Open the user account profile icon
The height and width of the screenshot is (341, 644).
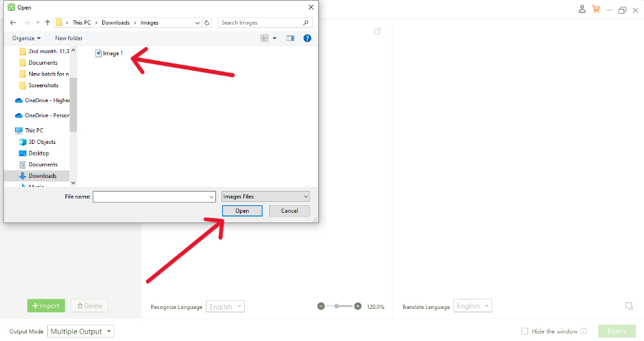(581, 10)
